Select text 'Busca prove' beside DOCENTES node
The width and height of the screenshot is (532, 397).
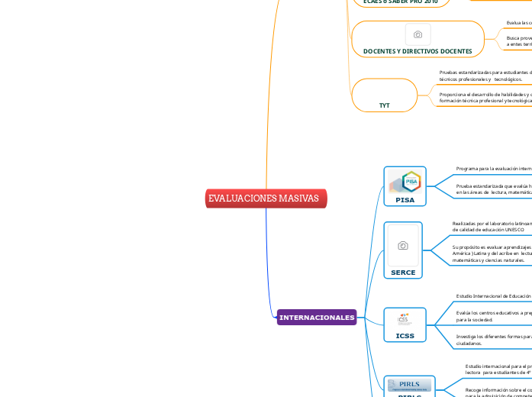[x=519, y=38]
